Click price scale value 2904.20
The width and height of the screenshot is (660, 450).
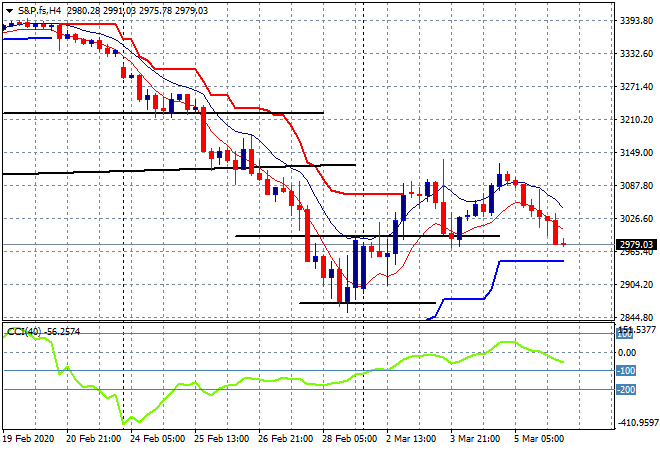tap(636, 285)
